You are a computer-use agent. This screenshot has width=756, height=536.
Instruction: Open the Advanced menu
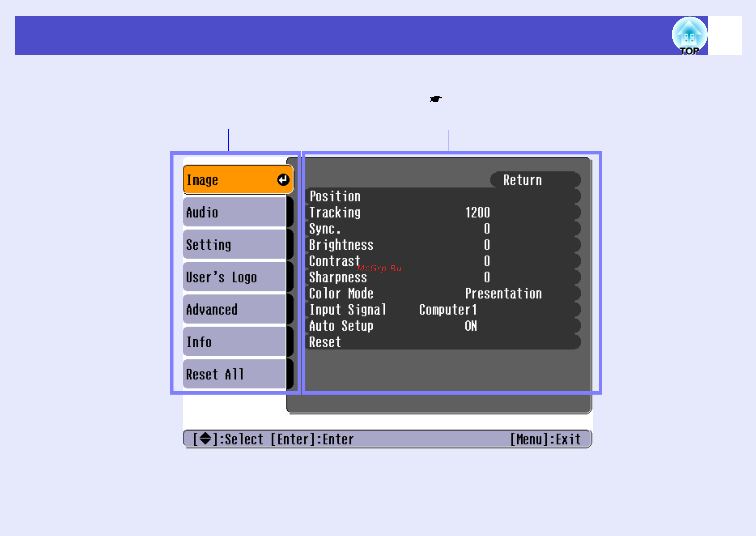(x=235, y=309)
